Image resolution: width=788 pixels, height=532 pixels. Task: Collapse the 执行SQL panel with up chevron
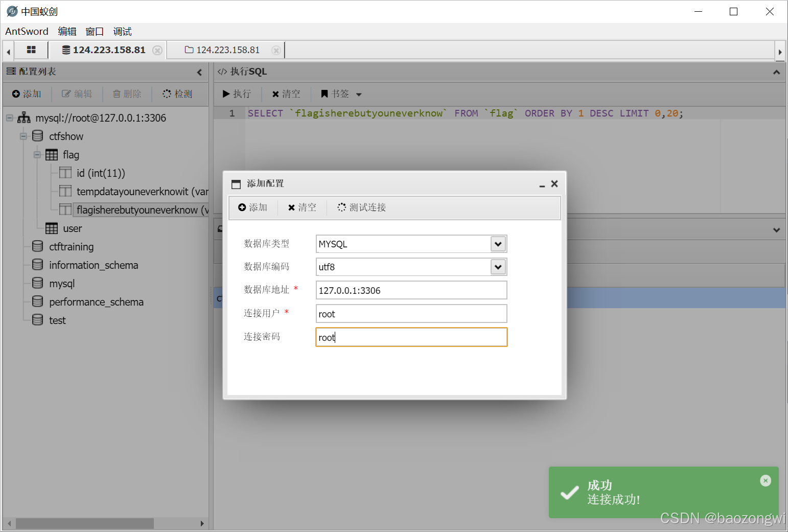[776, 72]
